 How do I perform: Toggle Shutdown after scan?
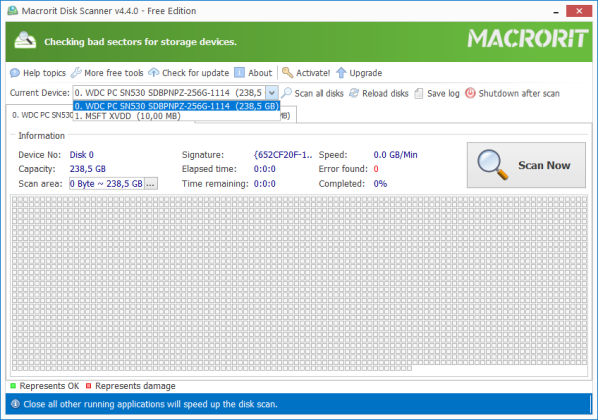pyautogui.click(x=512, y=93)
